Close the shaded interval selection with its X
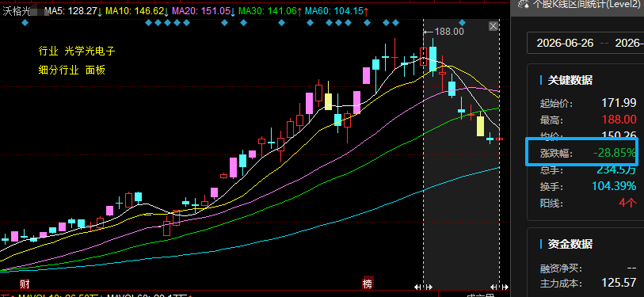 tap(493, 26)
